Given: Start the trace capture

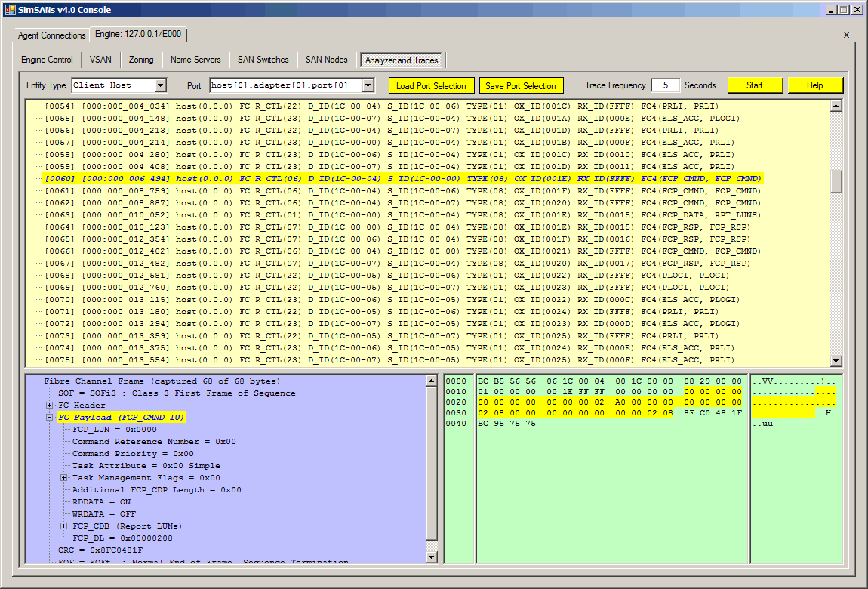Looking at the screenshot, I should click(x=754, y=85).
